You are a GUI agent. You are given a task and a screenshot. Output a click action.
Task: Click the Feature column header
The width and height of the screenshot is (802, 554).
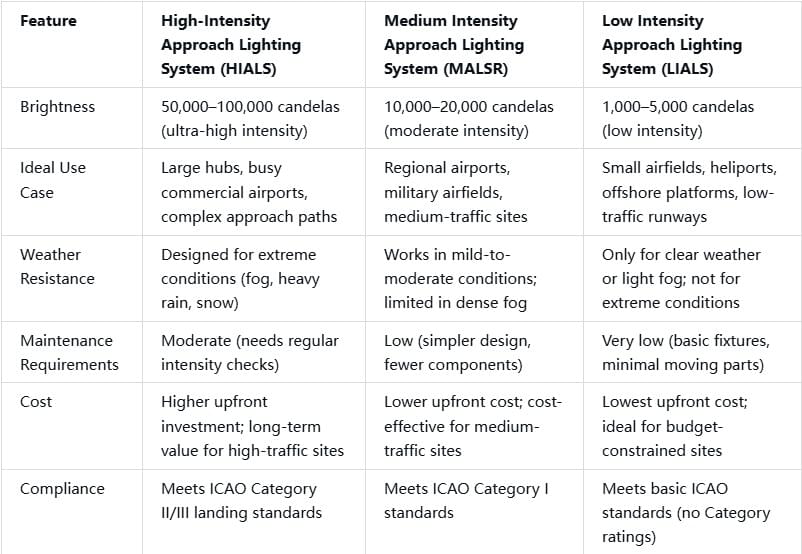click(46, 20)
